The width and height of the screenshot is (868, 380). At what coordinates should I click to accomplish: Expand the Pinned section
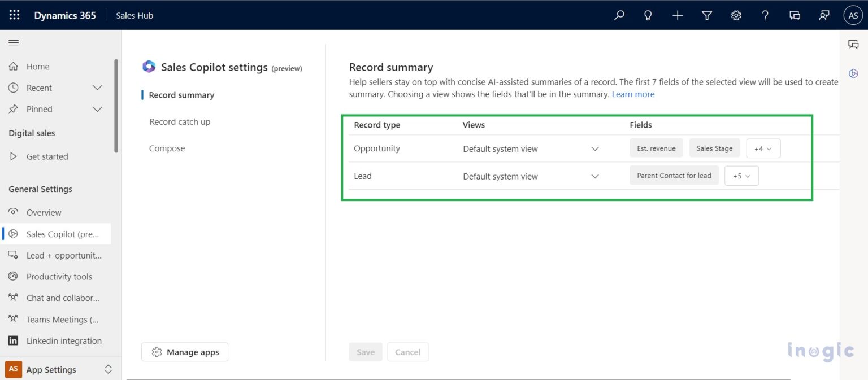click(x=97, y=109)
